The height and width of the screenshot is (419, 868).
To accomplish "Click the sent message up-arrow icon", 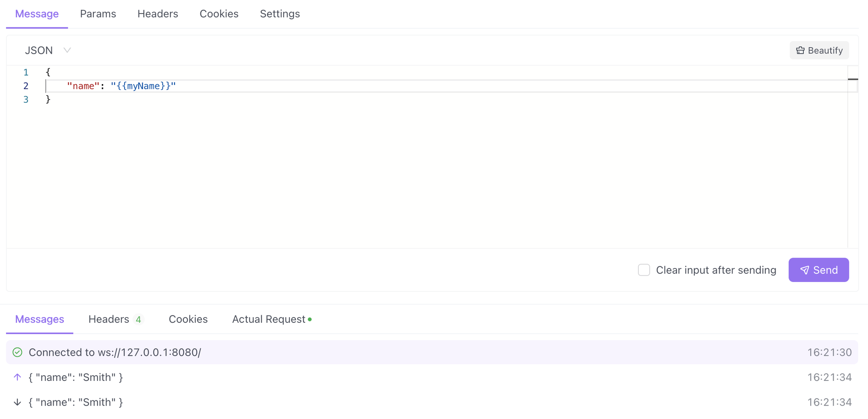I will [x=17, y=377].
